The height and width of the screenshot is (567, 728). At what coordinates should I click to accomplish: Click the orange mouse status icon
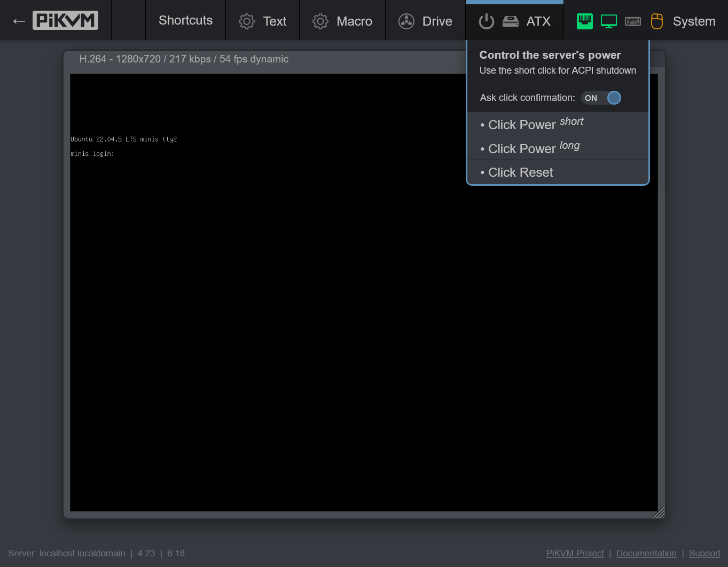(x=657, y=21)
